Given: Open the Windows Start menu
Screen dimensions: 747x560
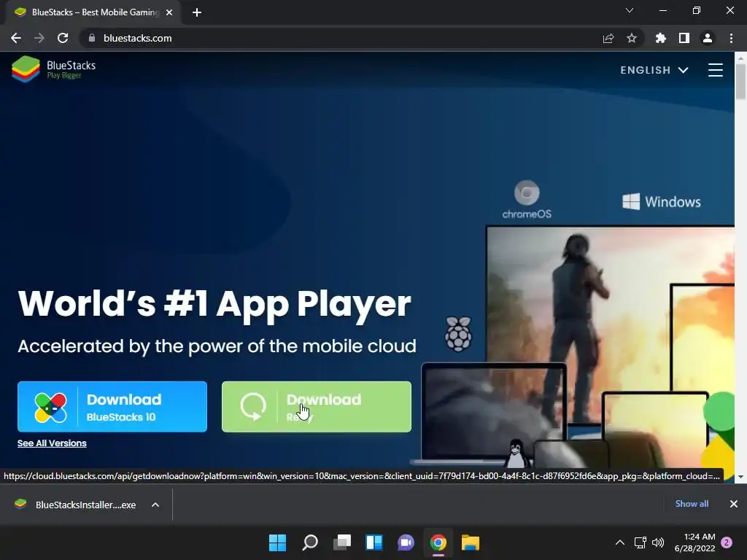Looking at the screenshot, I should tap(277, 542).
